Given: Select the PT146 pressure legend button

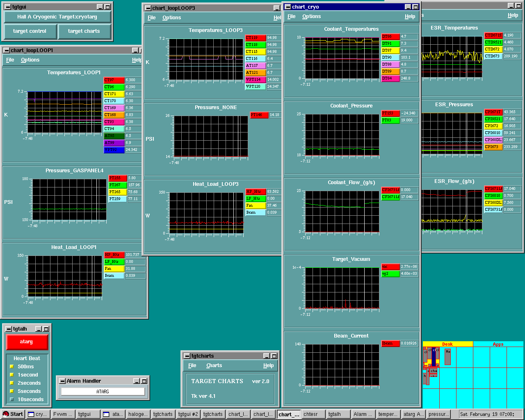Looking at the screenshot, I should point(259,115).
